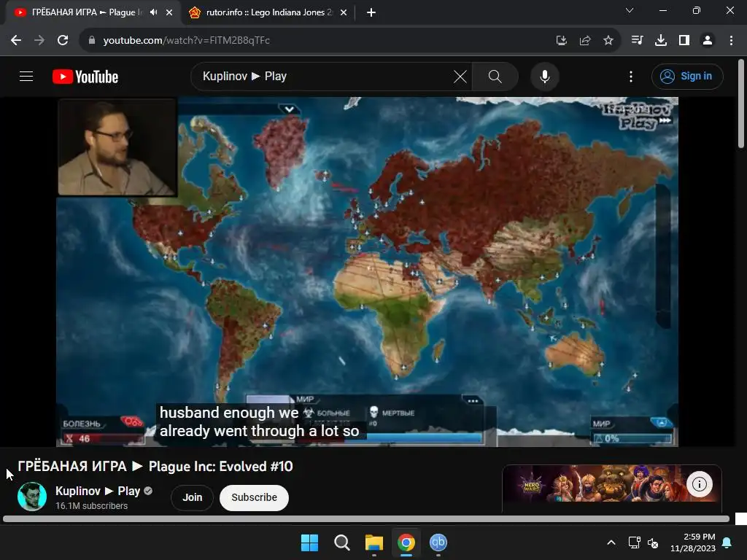Viewport: 747px width, 560px height.
Task: Open a new browser tab
Action: point(371,12)
